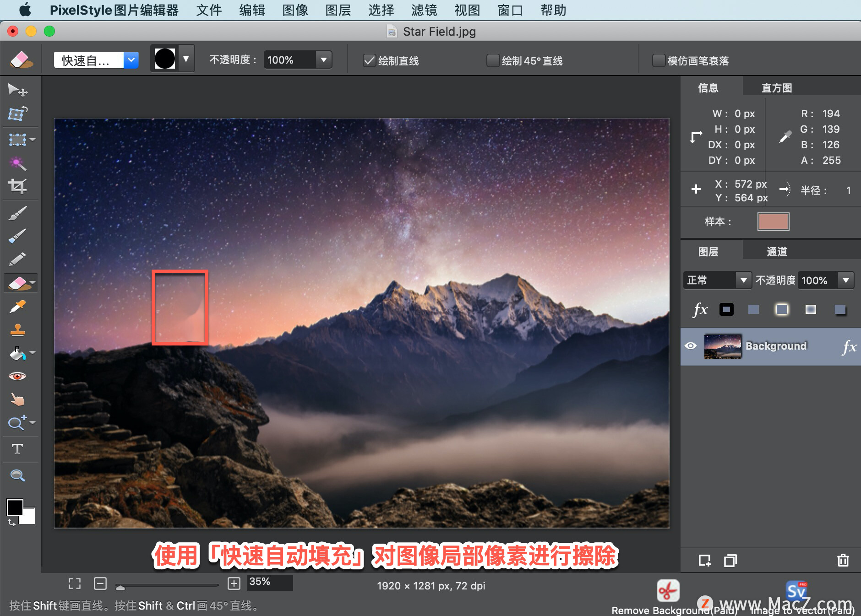
Task: Expand the marquee tool options arrow
Action: tap(33, 139)
